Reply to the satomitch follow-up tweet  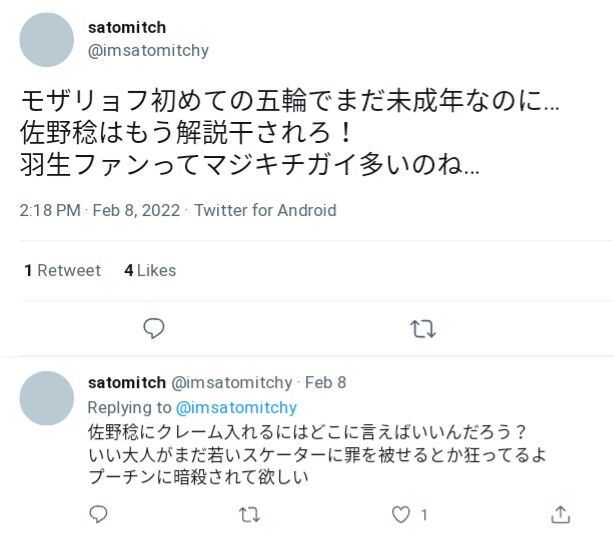98,514
